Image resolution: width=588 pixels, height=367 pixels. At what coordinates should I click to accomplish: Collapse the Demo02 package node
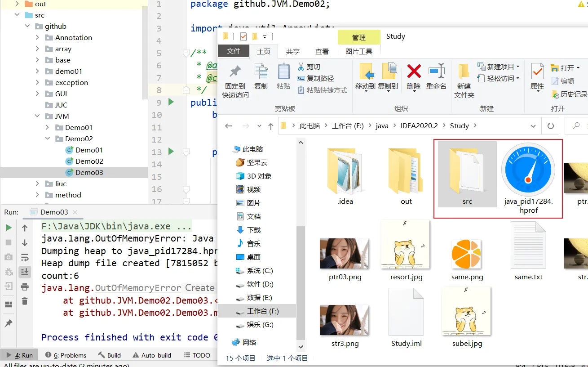coord(48,139)
